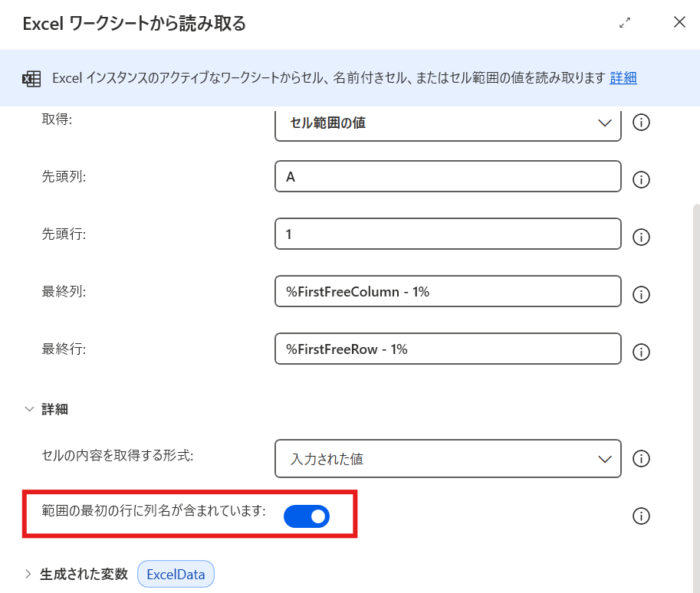700x593 pixels.
Task: Click the info icon next to 先頭行
Action: coord(641,238)
